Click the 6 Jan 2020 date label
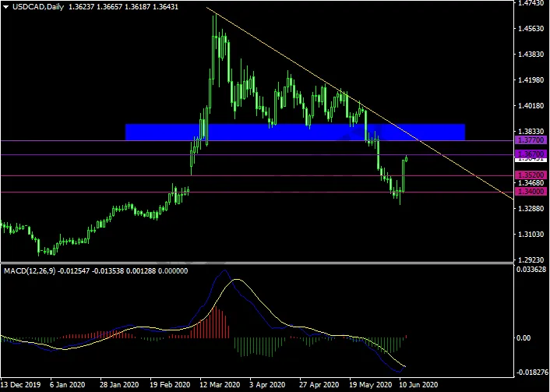The width and height of the screenshot is (550, 392). tap(67, 385)
